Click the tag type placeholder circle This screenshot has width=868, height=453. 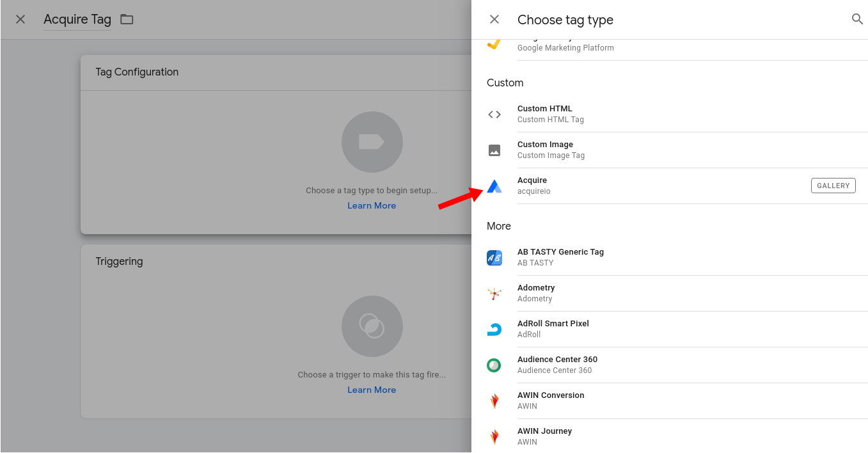[x=372, y=142]
